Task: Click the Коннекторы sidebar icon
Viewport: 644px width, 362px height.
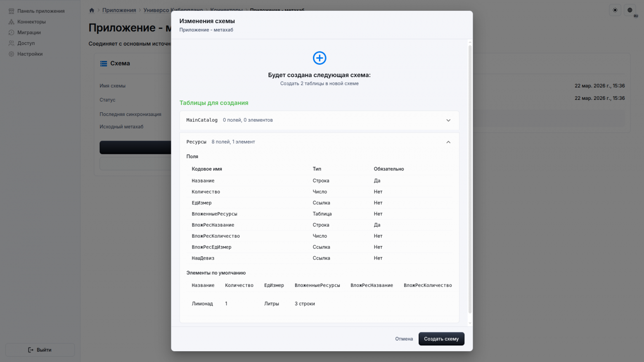Action: 11,22
